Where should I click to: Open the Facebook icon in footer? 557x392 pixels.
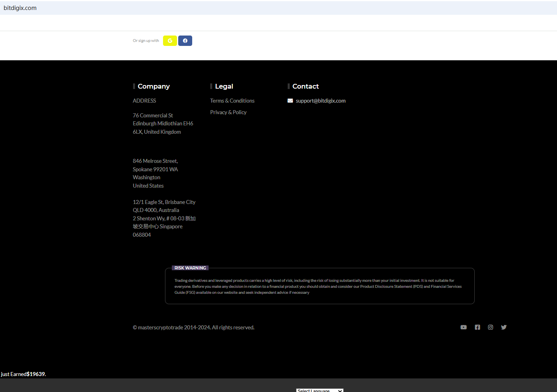[x=477, y=327]
